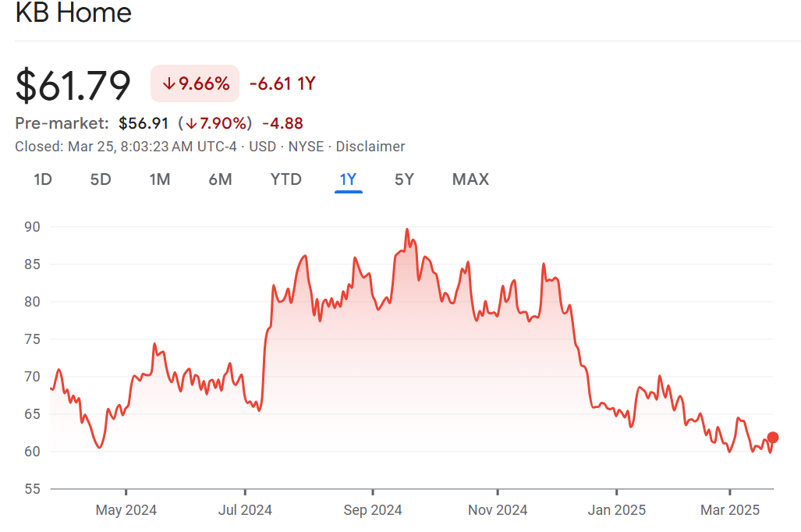Click the pre-market price $56.91

[x=144, y=123]
